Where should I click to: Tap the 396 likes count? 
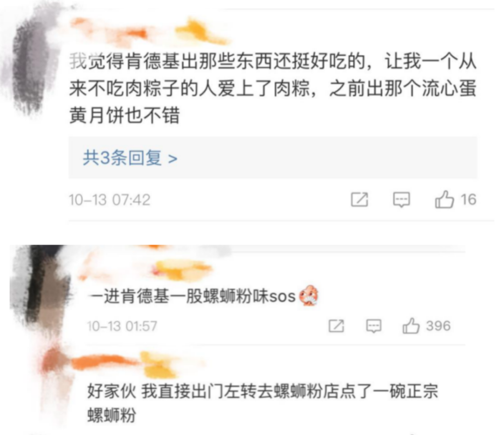[x=438, y=326]
